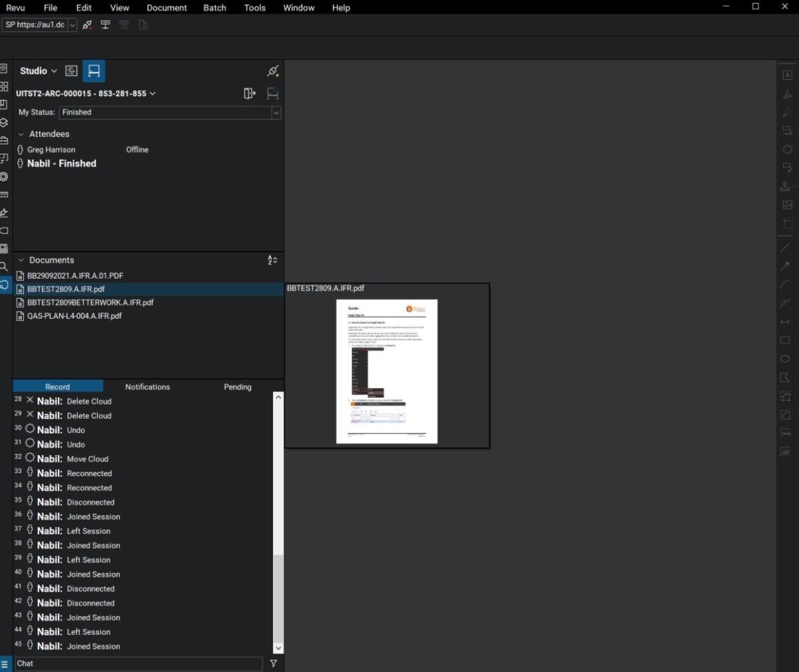Click the Studio connection plug icon
The image size is (799, 672).
[x=272, y=71]
